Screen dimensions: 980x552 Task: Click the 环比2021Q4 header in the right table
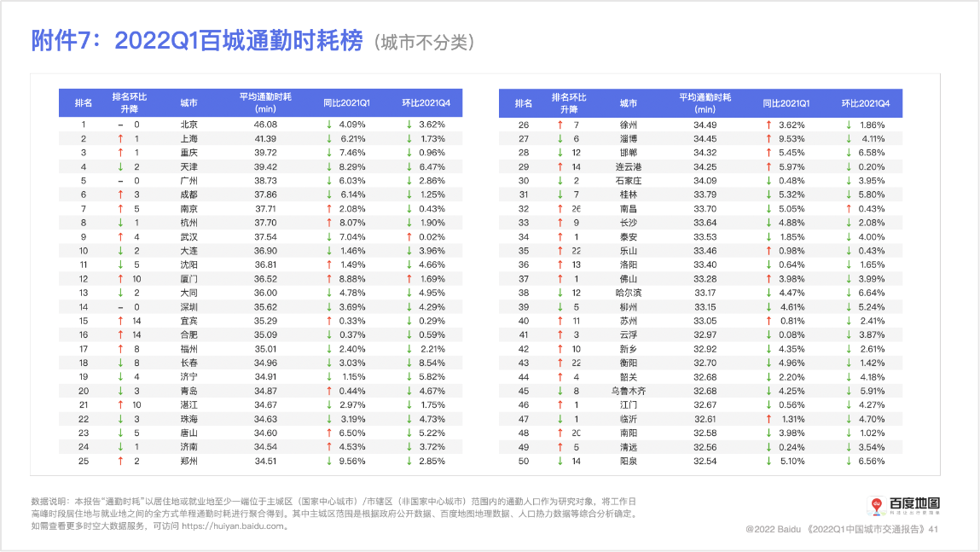(865, 103)
